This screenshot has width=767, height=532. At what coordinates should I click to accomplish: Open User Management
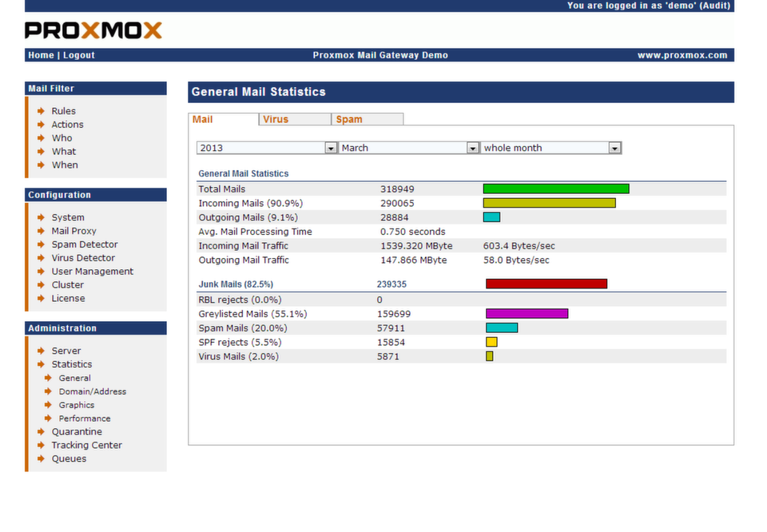click(93, 272)
